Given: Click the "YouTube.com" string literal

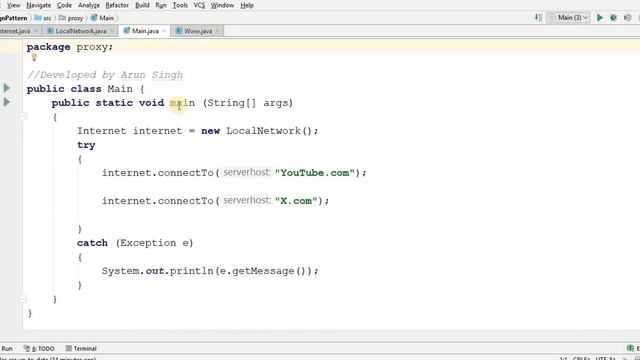Looking at the screenshot, I should pos(315,173).
